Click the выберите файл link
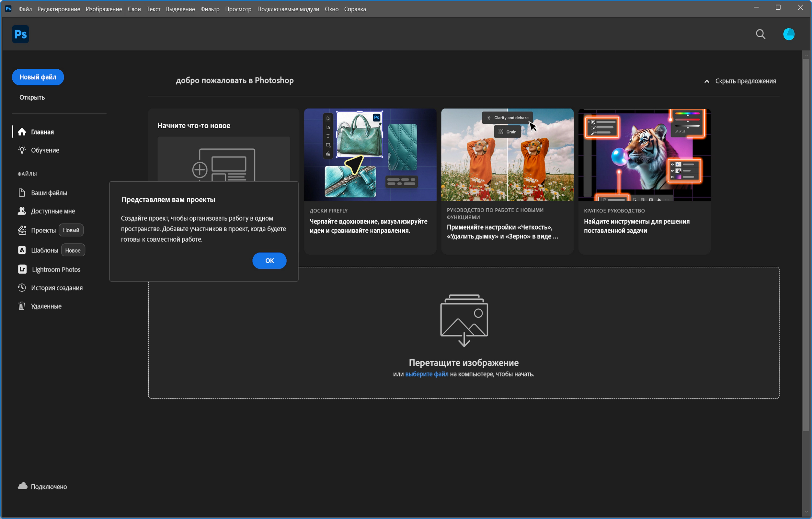 click(427, 374)
